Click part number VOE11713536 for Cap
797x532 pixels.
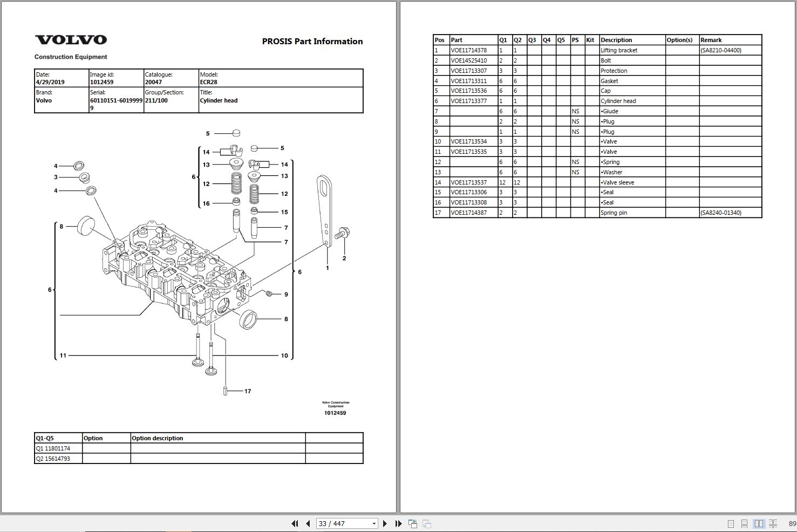coord(468,91)
